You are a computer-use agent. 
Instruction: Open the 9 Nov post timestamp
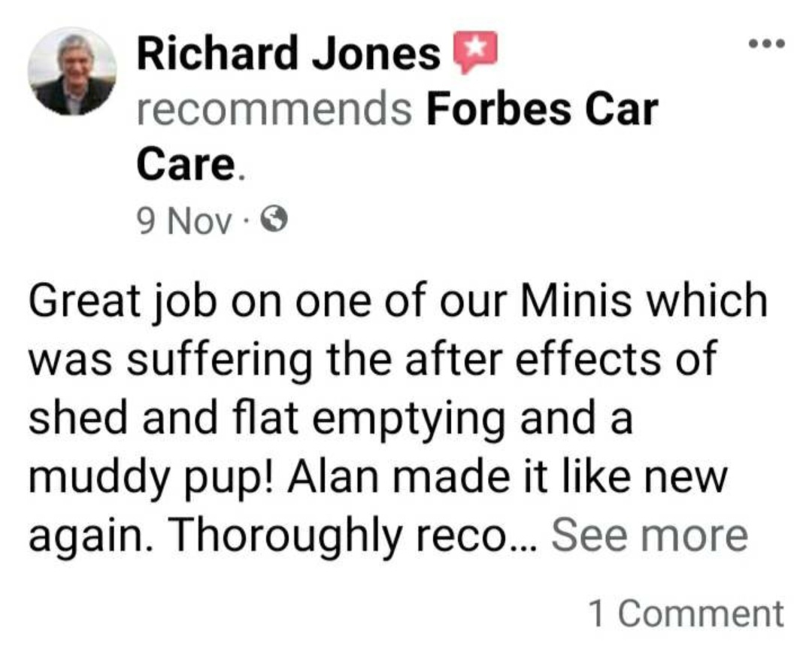point(184,220)
